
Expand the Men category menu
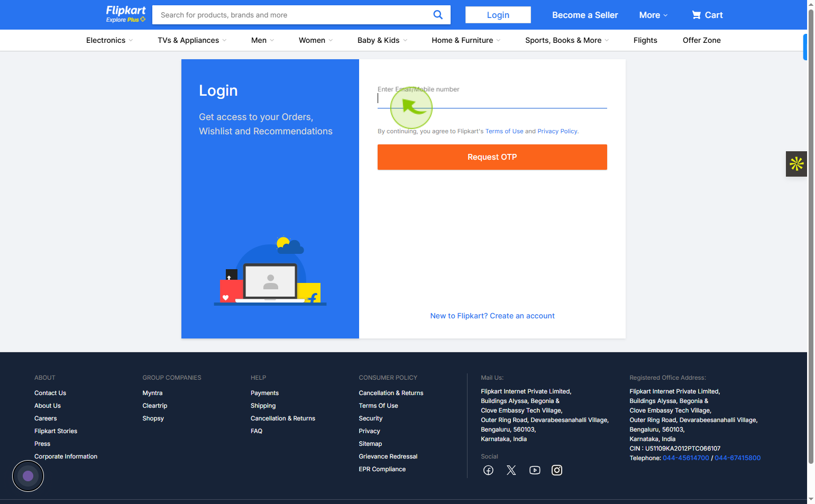tap(263, 40)
